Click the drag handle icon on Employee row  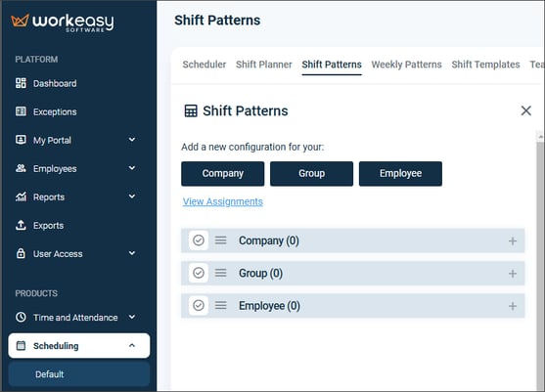221,306
